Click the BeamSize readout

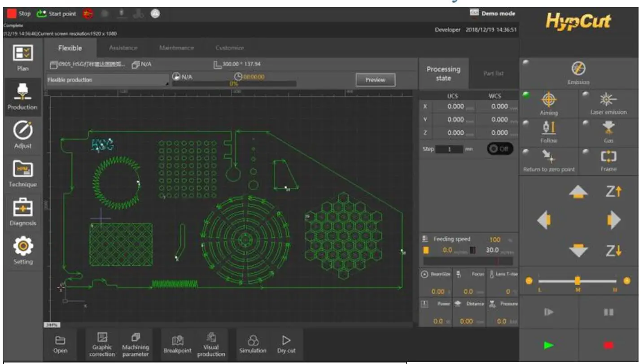436,283
